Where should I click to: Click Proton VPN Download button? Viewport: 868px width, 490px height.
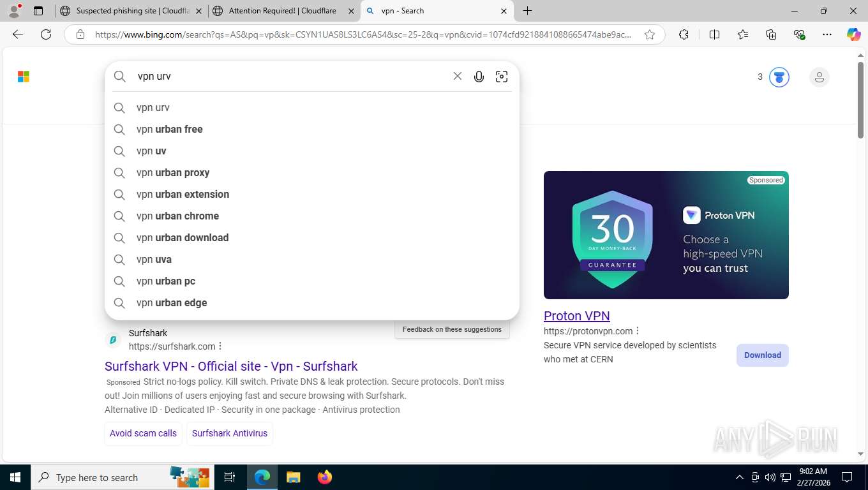point(763,355)
